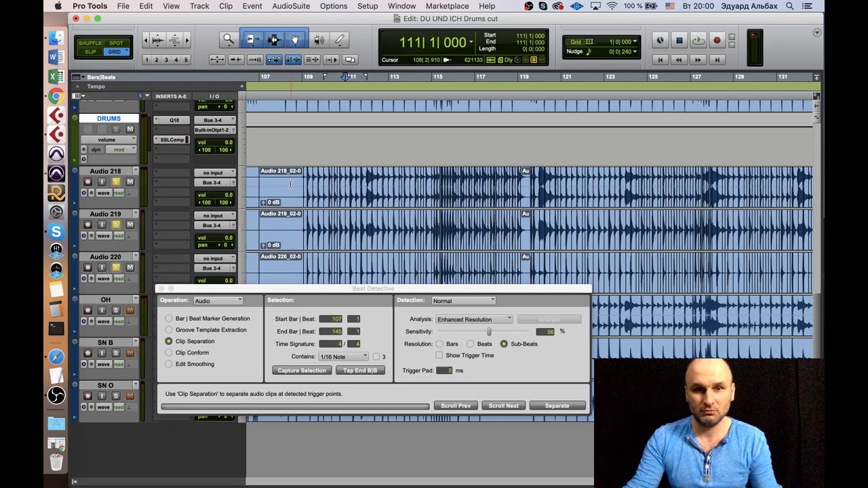
Task: Toggle Tab to Transients
Action: click(x=236, y=60)
